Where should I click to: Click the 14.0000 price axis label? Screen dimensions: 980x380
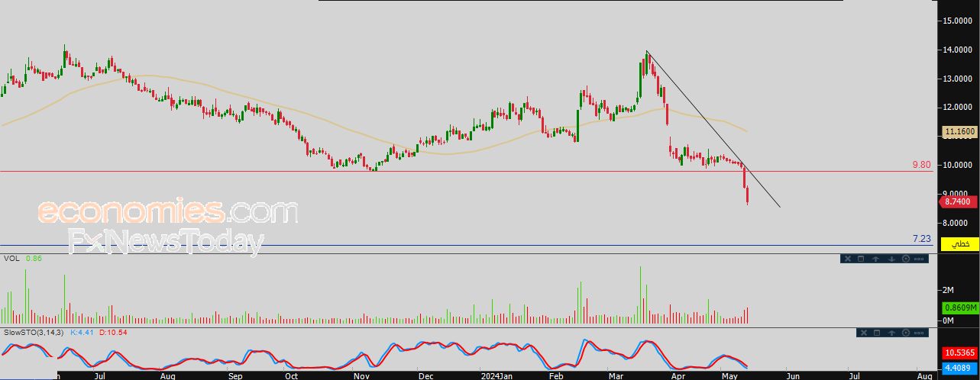(x=957, y=50)
